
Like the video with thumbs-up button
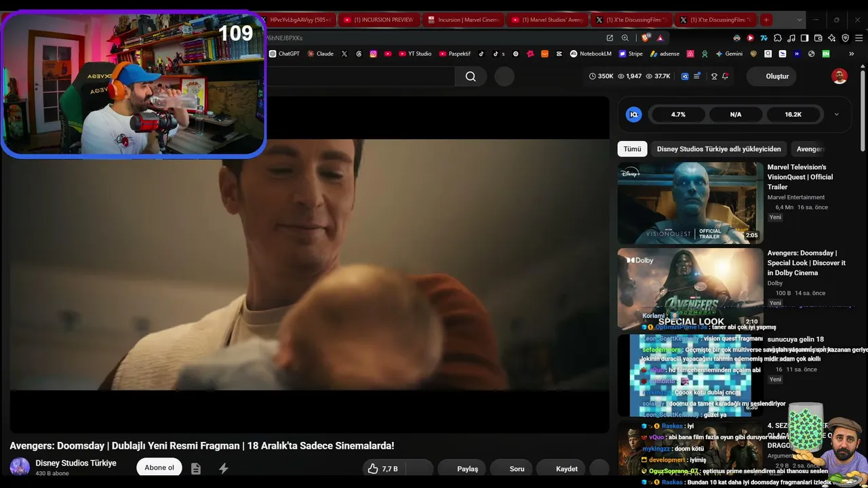pos(382,468)
